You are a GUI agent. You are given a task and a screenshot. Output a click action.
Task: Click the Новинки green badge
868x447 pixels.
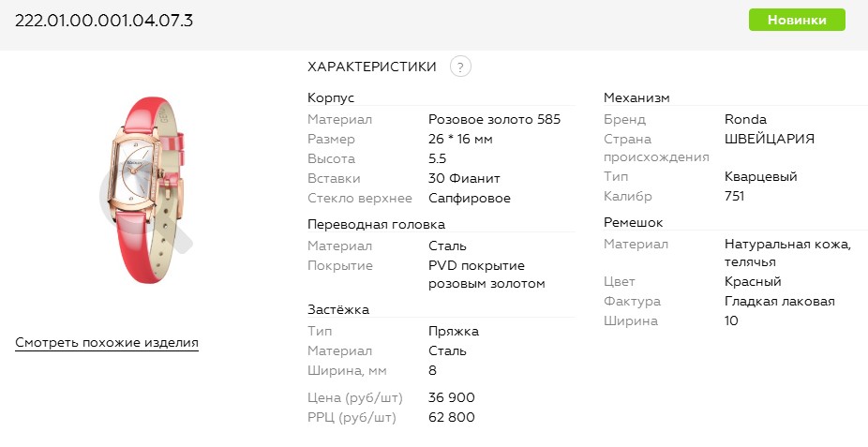tap(797, 20)
